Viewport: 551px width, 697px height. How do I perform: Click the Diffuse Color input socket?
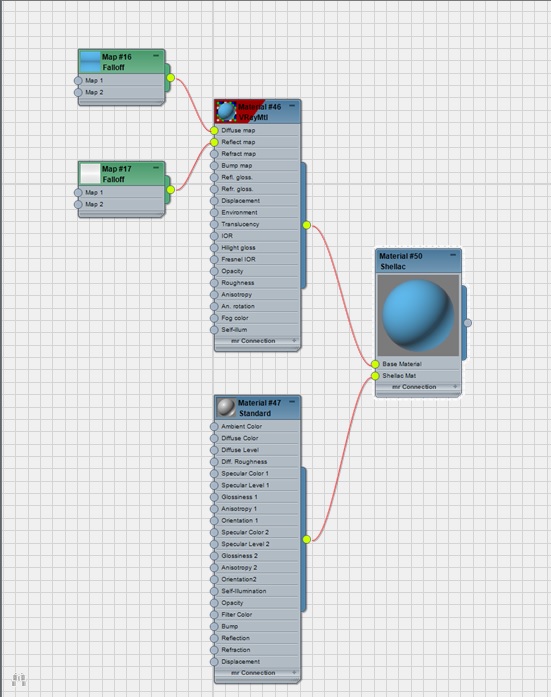pyautogui.click(x=214, y=438)
